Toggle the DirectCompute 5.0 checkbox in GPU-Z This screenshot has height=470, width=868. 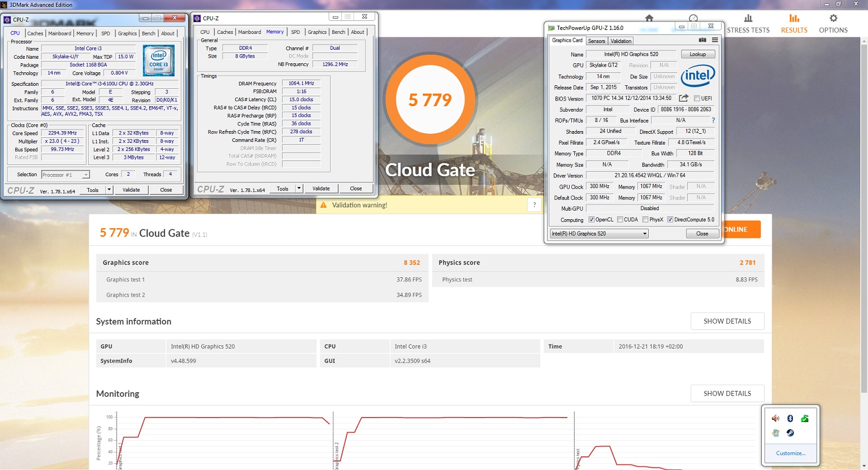pyautogui.click(x=670, y=220)
